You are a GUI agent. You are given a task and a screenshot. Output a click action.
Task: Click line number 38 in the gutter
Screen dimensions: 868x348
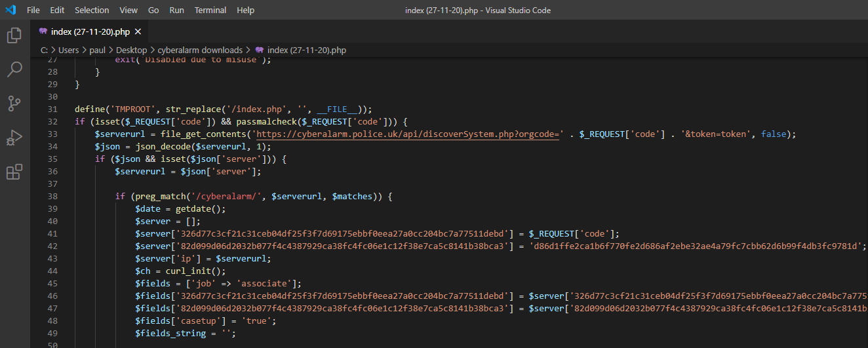click(x=53, y=196)
